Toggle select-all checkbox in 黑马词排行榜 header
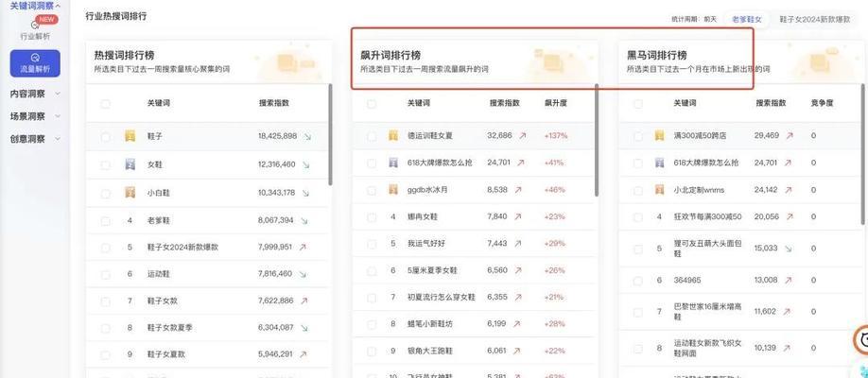868x378 pixels. (637, 104)
